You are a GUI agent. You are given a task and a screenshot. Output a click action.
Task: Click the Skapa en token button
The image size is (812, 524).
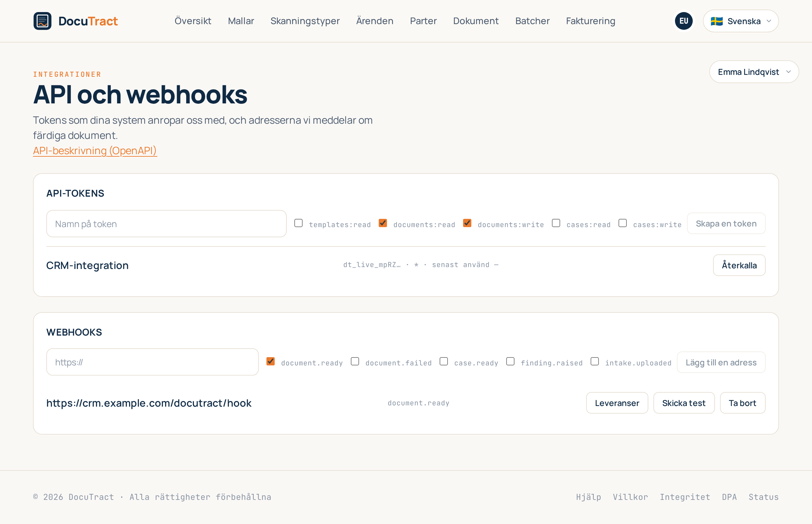(726, 224)
